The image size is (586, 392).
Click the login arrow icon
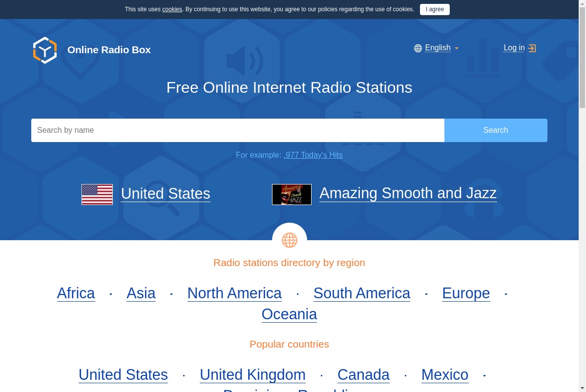pyautogui.click(x=532, y=48)
